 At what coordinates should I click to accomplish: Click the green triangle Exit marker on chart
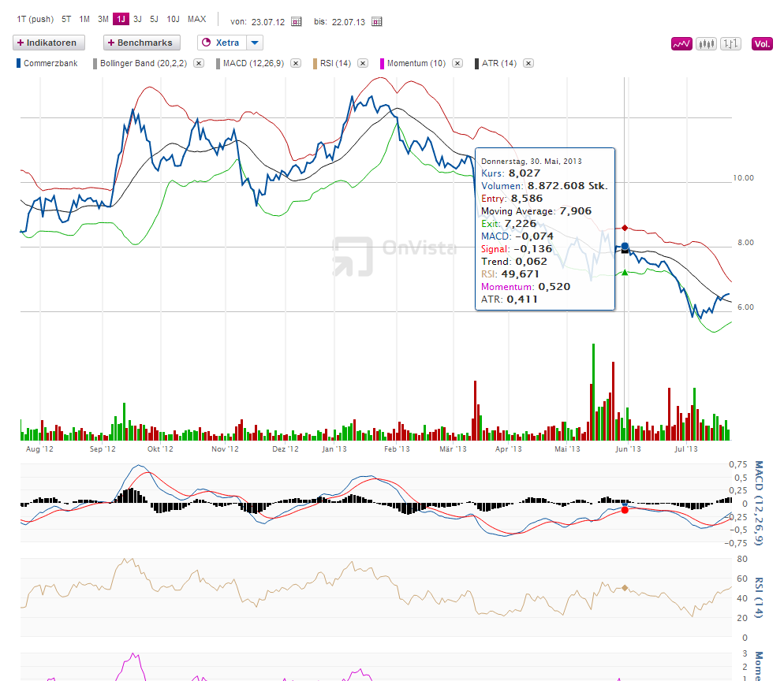pyautogui.click(x=625, y=272)
